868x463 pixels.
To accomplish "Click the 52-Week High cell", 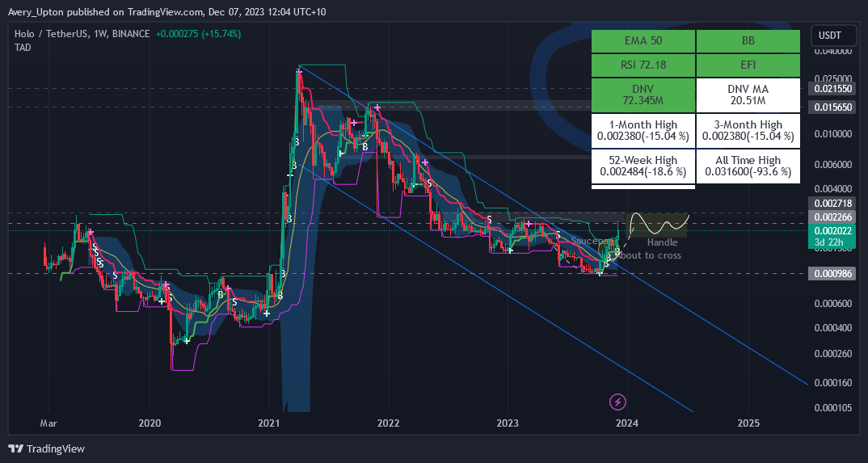I will (643, 166).
